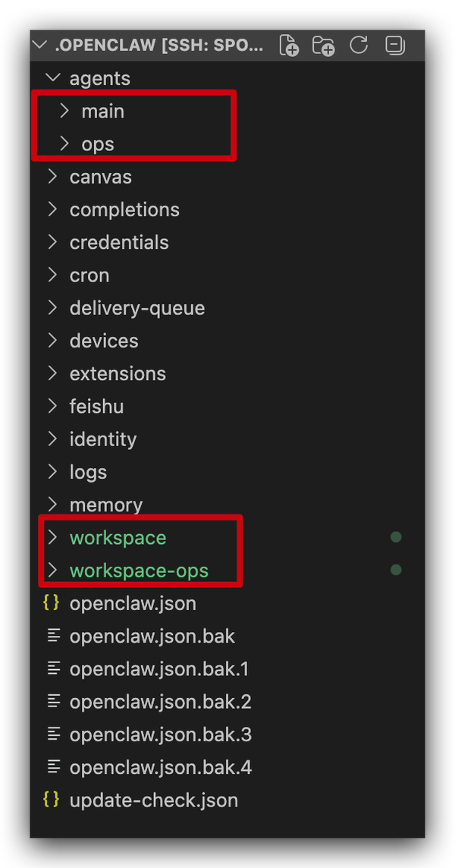This screenshot has height=868, width=455.
Task: Open the openclaw.json.bak.1 file
Action: [x=159, y=668]
